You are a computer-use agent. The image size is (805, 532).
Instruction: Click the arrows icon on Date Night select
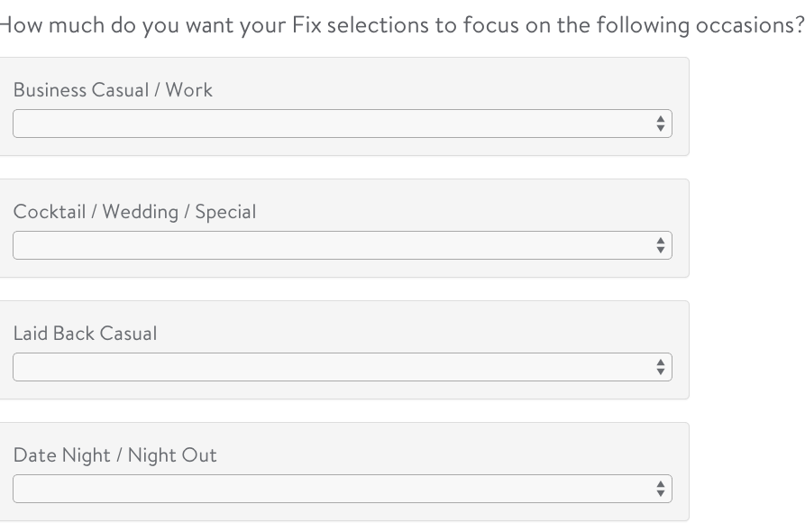tap(661, 489)
